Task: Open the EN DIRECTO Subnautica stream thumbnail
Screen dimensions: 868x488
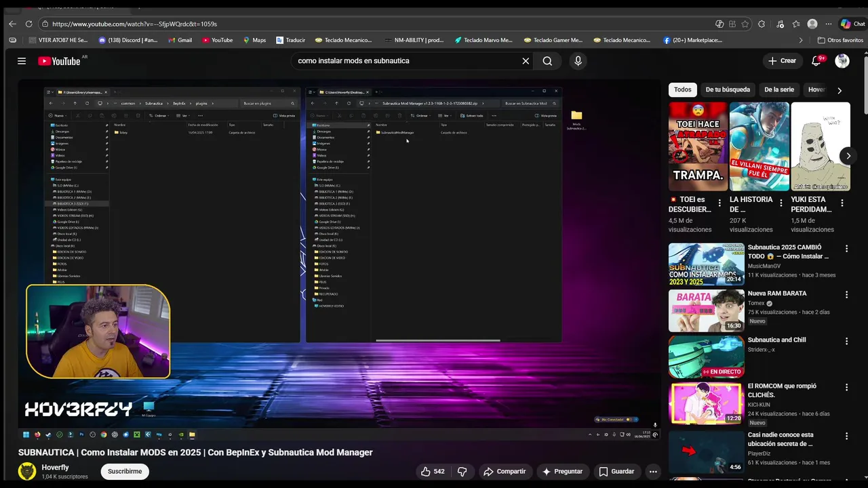Action: (706, 357)
